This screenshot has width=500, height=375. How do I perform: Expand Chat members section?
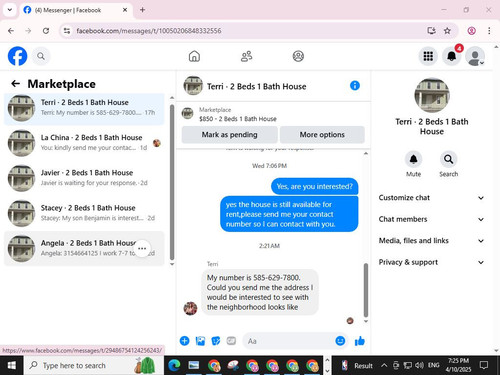pos(431,219)
